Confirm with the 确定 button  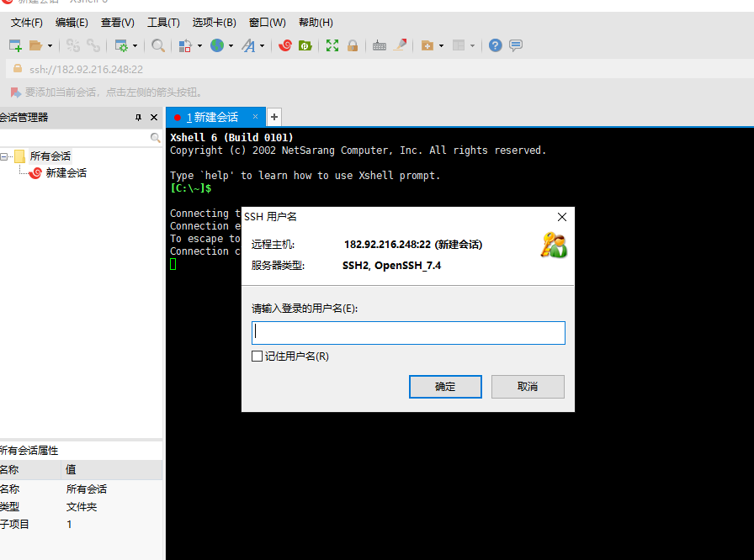(x=445, y=387)
